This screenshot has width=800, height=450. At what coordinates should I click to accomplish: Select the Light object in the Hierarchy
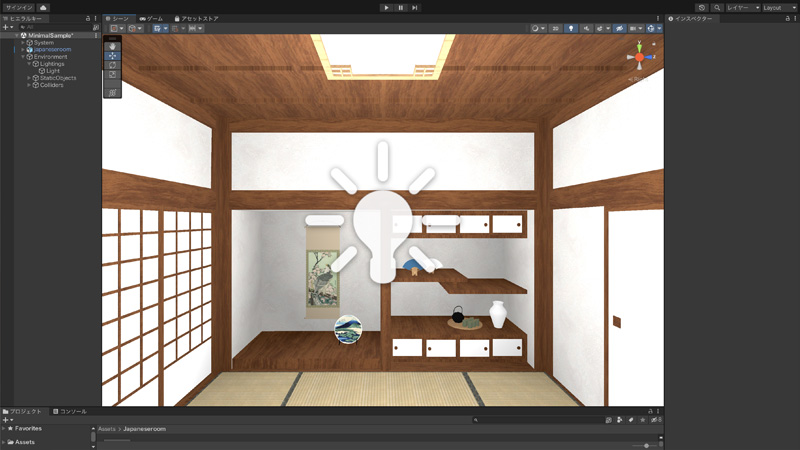[53, 71]
